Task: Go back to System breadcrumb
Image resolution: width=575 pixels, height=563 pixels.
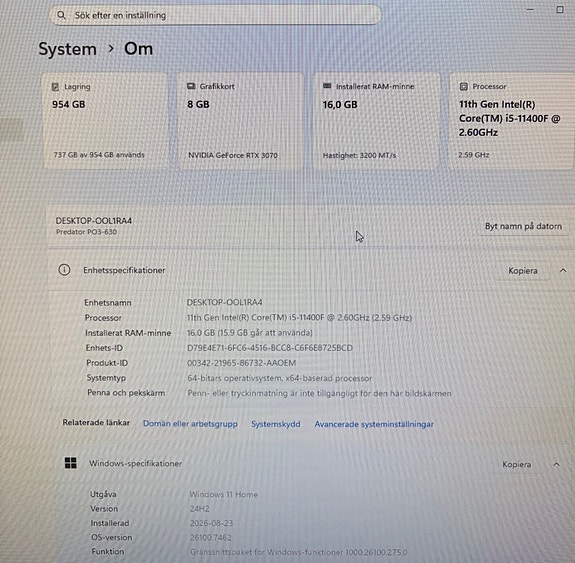Action: click(67, 49)
